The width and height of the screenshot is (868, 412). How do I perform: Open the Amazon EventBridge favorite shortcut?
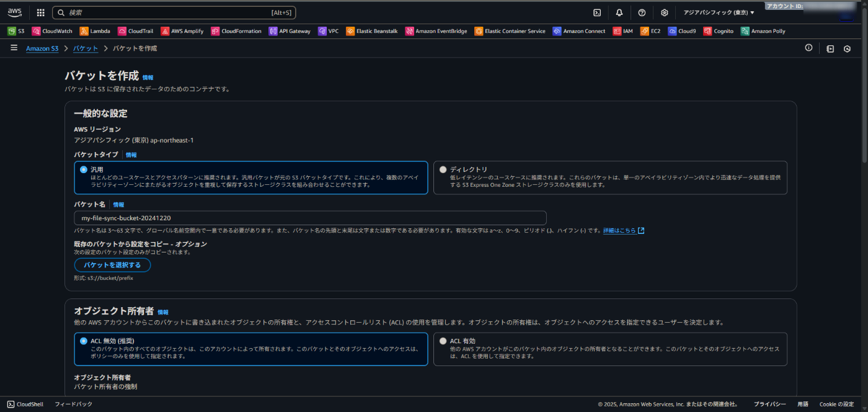[436, 31]
